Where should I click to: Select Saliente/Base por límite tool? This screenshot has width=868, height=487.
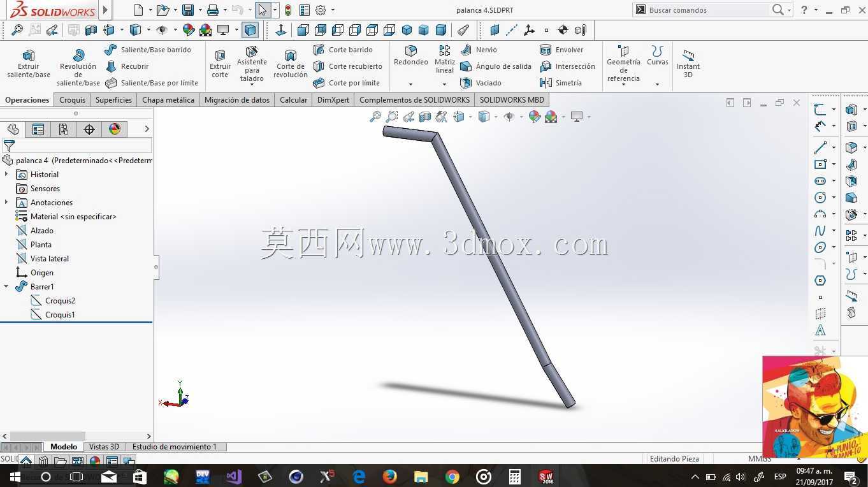click(152, 83)
